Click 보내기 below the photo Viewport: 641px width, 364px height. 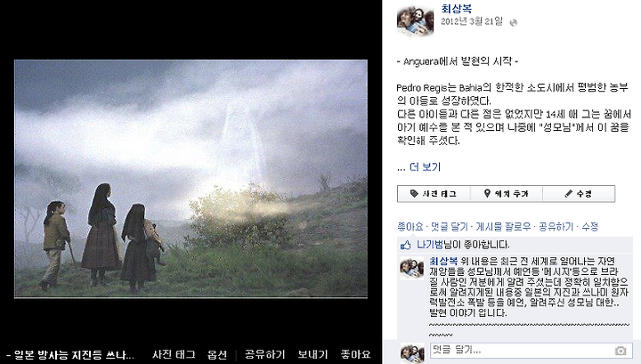(313, 354)
